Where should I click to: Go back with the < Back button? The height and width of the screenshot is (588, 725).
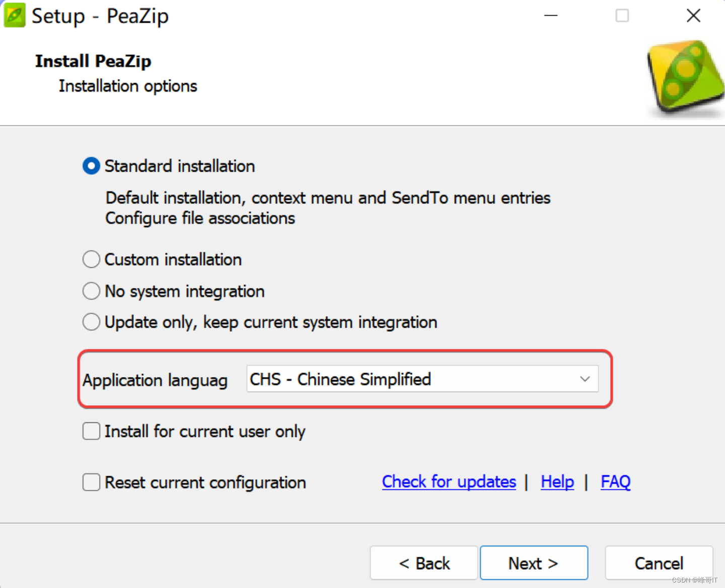(424, 563)
